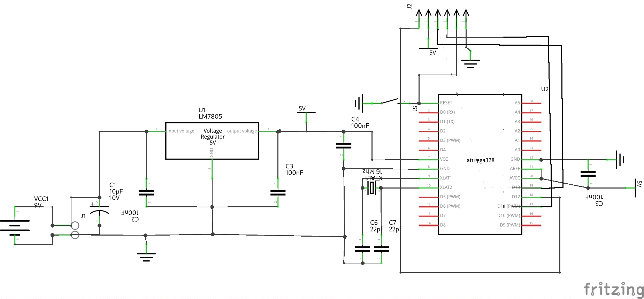The image size is (644, 299).
Task: Click the 'J2' header label
Action: (410, 6)
